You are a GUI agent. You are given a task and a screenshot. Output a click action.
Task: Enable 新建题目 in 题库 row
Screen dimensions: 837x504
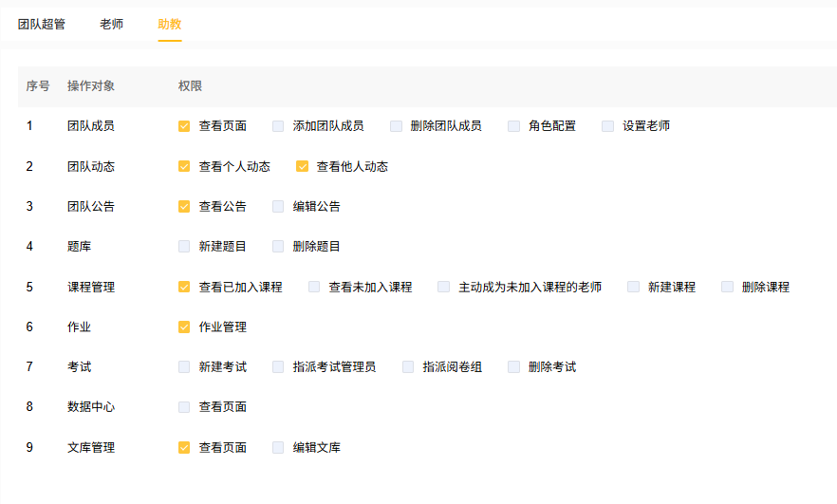184,247
